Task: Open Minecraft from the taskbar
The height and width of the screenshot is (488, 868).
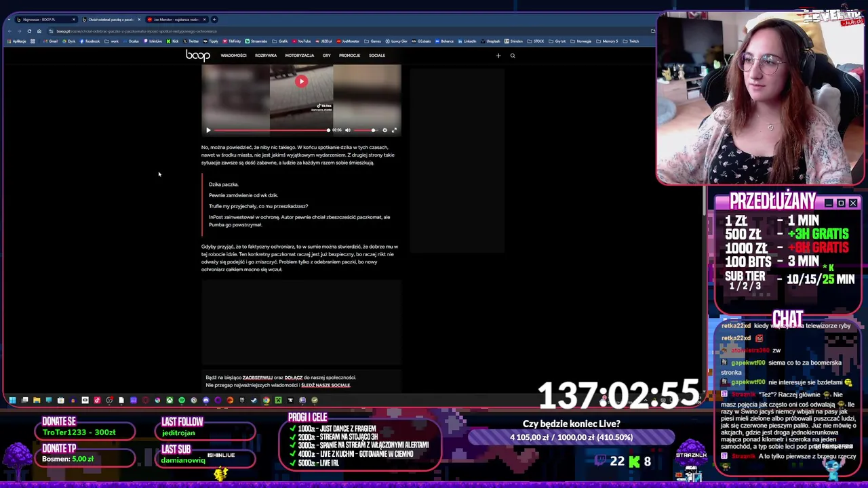Action: point(278,400)
